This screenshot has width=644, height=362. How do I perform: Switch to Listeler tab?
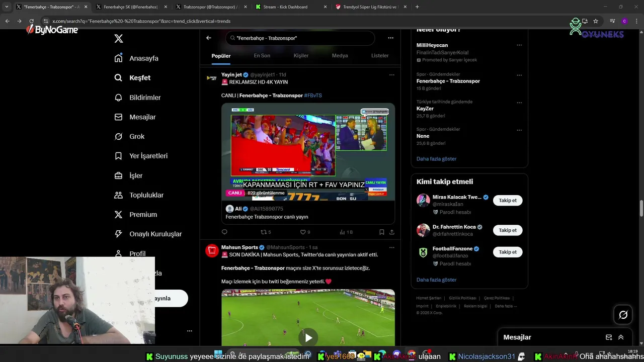(x=380, y=56)
